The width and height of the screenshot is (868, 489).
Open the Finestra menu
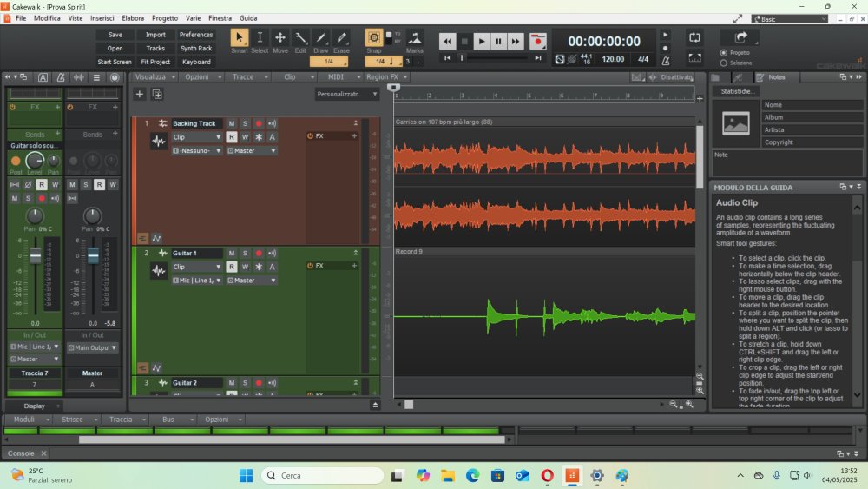(220, 18)
